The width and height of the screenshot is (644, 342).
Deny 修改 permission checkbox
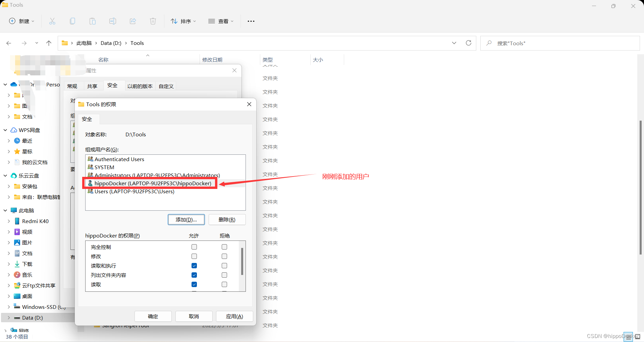(224, 256)
